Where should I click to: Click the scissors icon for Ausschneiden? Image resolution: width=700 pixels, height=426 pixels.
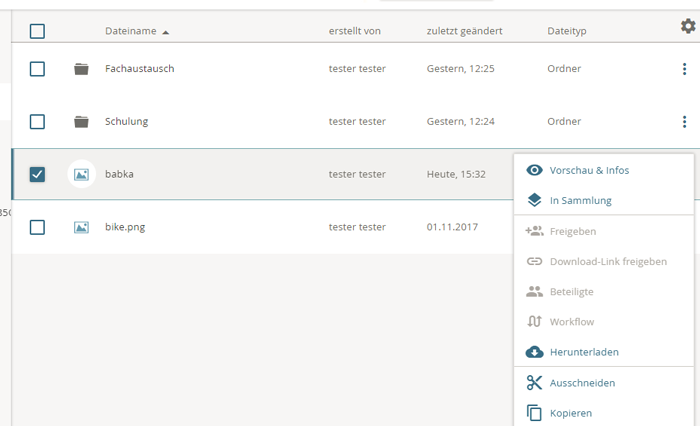(534, 383)
